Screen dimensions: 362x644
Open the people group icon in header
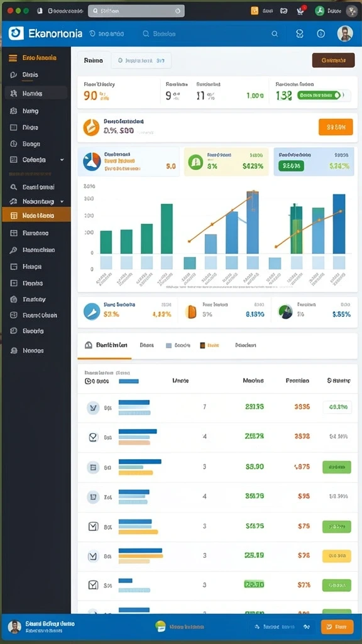pos(300,34)
